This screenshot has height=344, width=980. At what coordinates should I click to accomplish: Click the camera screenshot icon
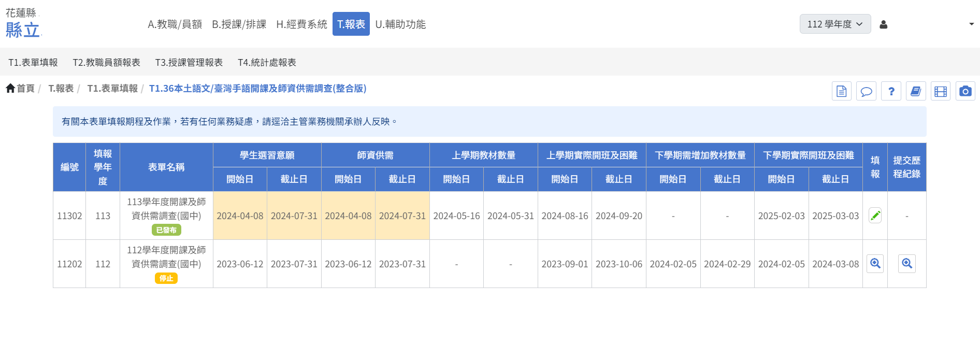pos(965,91)
